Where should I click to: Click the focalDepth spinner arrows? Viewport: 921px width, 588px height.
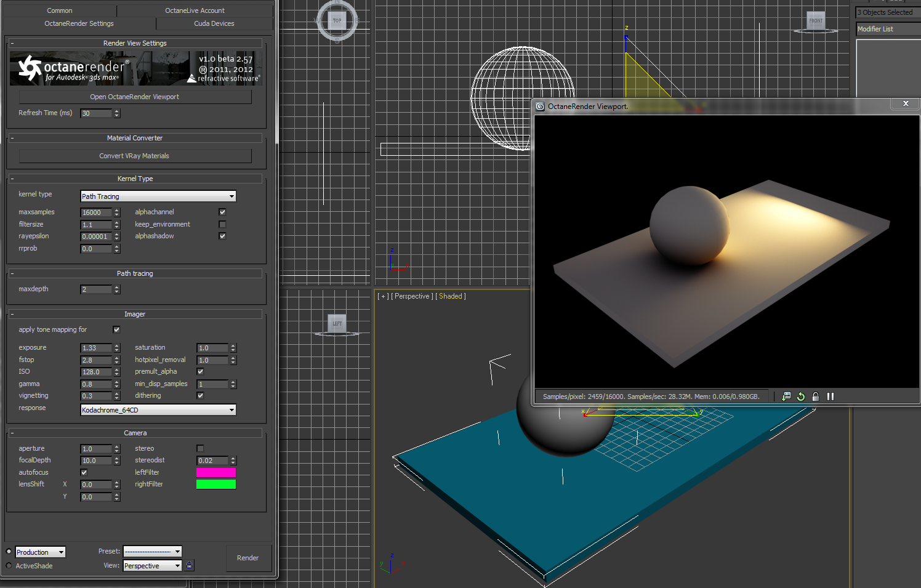point(116,461)
